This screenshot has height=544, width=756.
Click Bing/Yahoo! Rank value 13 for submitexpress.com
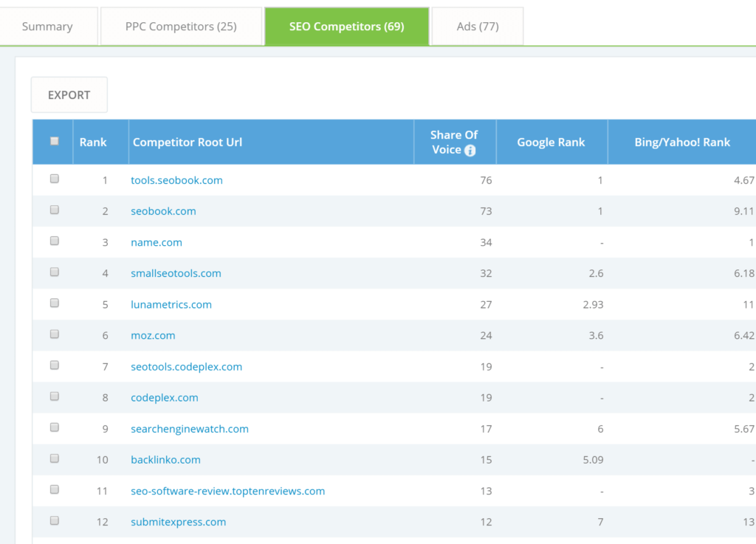[749, 522]
